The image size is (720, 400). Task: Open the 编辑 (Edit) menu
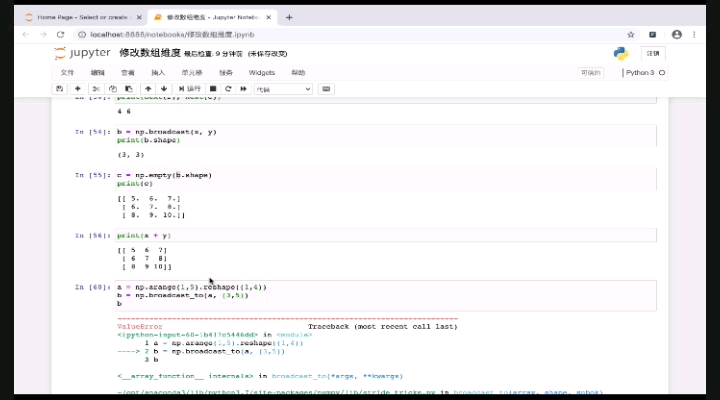[97, 73]
